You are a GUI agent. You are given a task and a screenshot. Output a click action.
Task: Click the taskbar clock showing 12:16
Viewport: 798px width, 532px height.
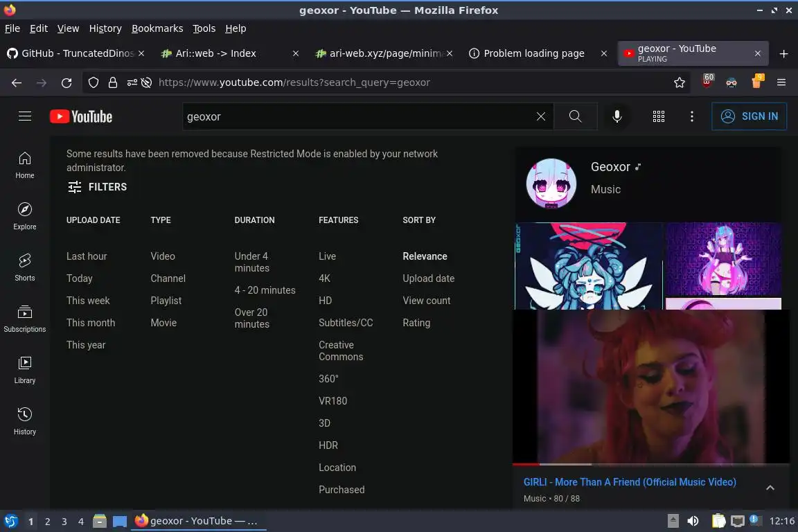[781, 521]
